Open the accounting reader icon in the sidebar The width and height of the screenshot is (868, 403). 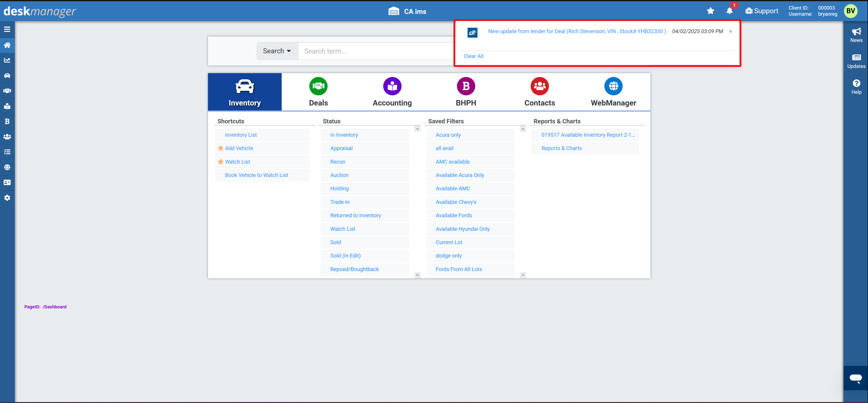(7, 106)
